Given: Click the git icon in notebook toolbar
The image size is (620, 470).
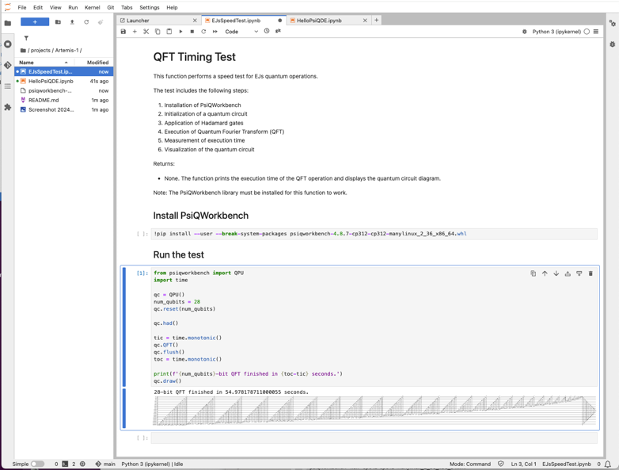Looking at the screenshot, I should 278,31.
